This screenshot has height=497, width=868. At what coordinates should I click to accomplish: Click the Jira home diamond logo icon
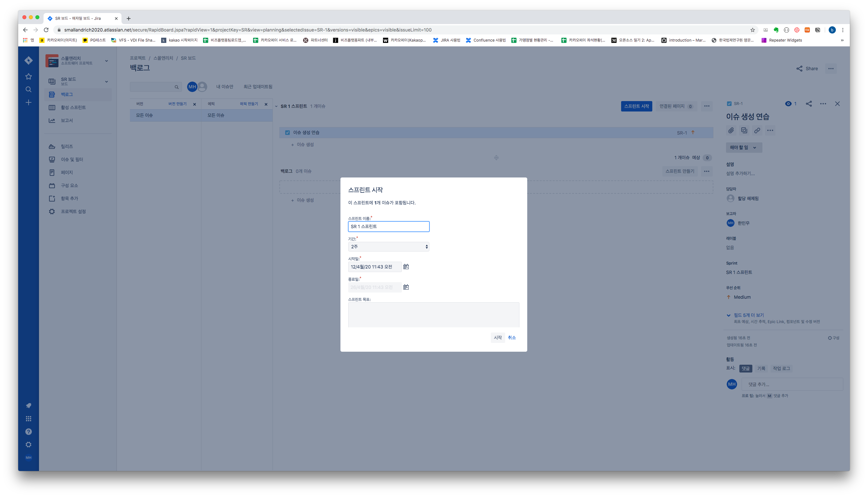pyautogui.click(x=29, y=60)
